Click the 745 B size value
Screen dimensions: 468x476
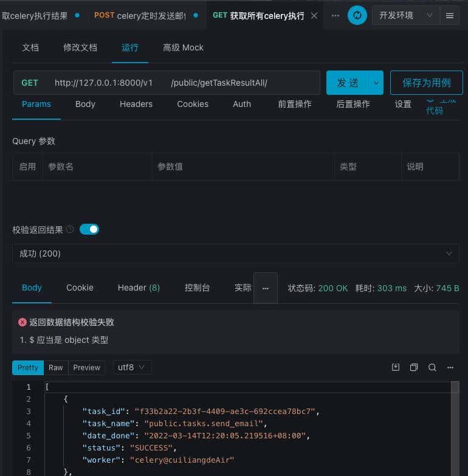[447, 288]
